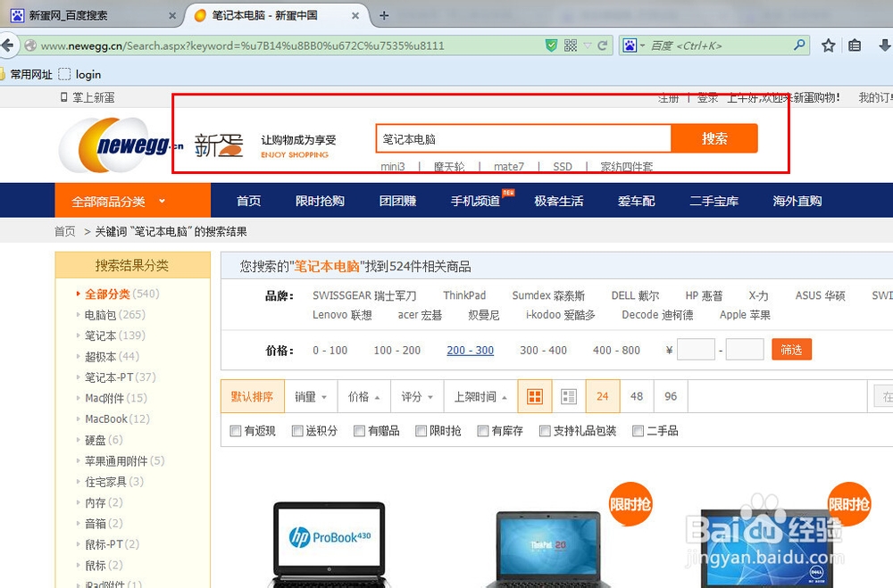
Task: Click the 常用网址 bookmarks folder
Action: [26, 75]
